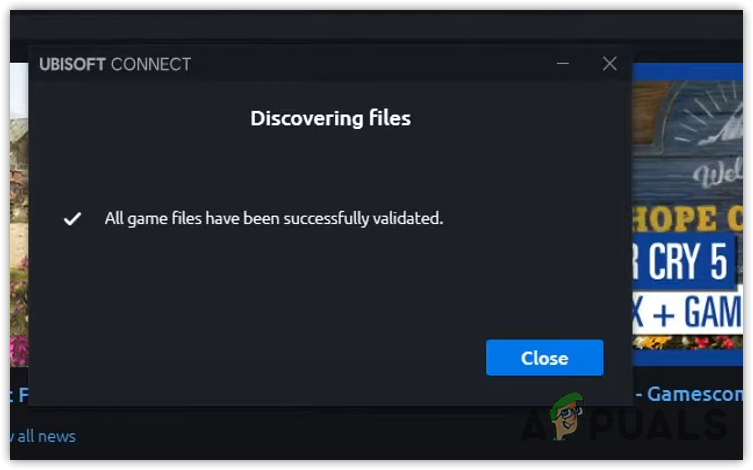Screen dimensions: 753x470
Task: Open the all news link
Action: click(40, 436)
